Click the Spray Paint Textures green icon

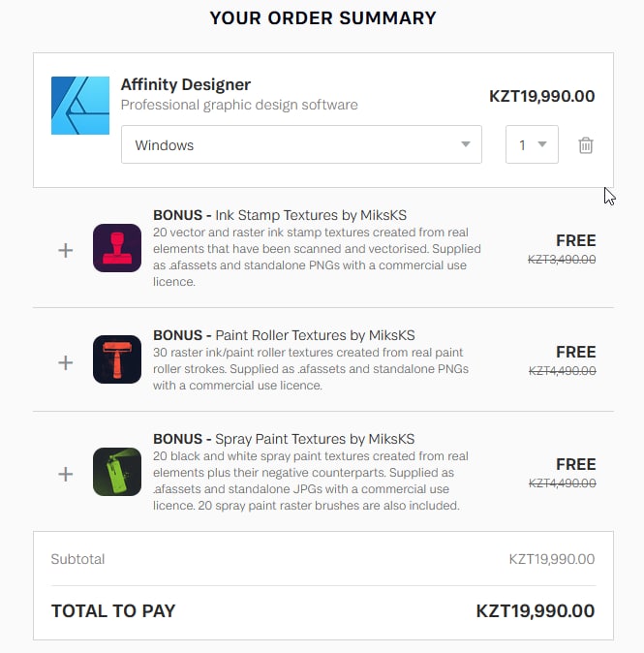point(117,472)
